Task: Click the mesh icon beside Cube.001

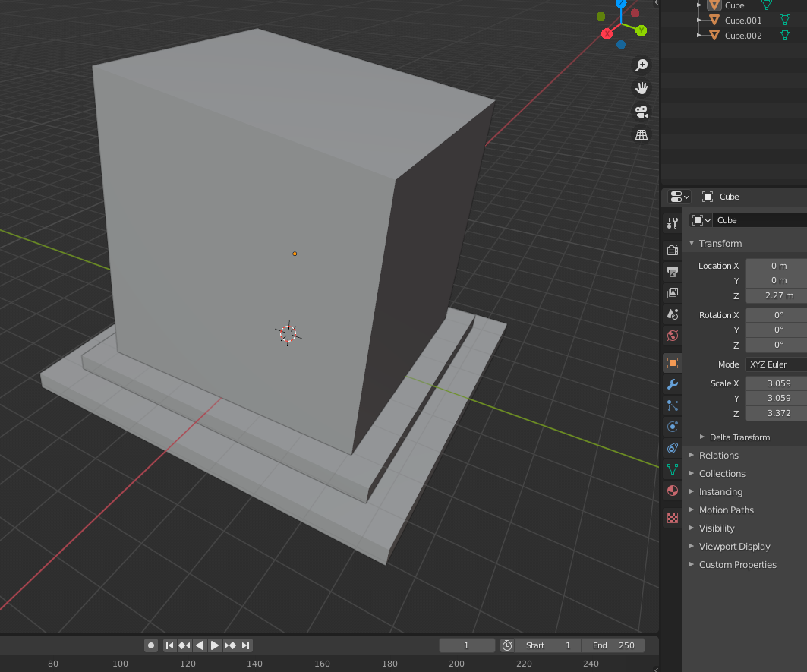Action: click(x=714, y=20)
